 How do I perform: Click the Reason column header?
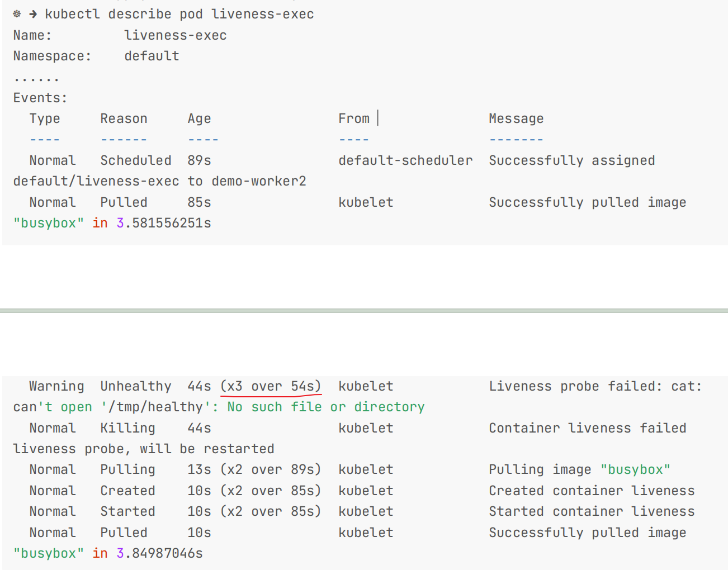click(x=124, y=118)
